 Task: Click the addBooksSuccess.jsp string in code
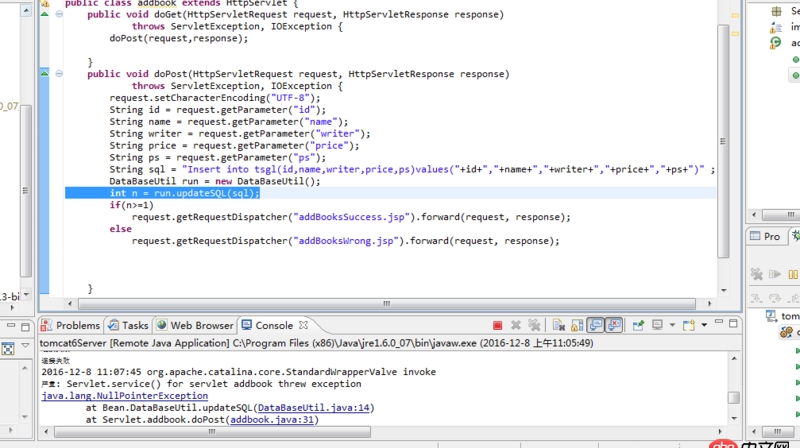pos(352,217)
